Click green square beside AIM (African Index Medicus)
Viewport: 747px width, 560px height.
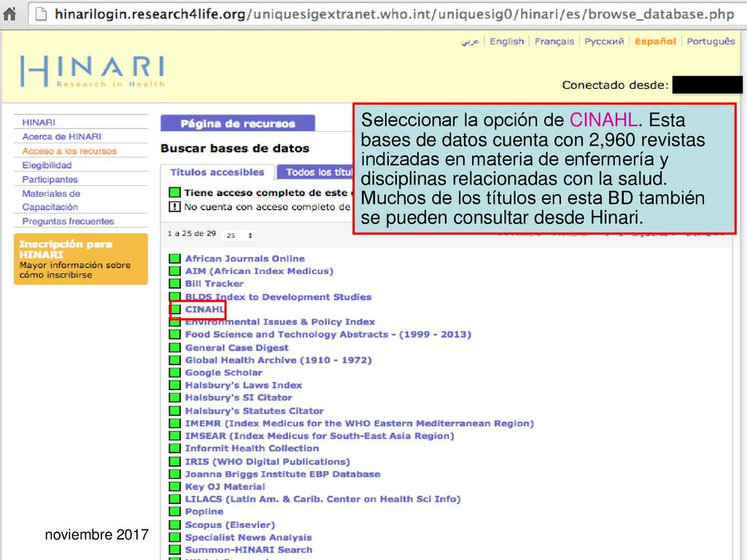pyautogui.click(x=175, y=271)
